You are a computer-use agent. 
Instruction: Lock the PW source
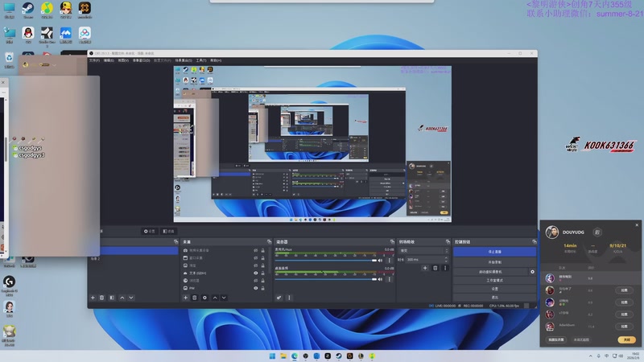(x=263, y=288)
